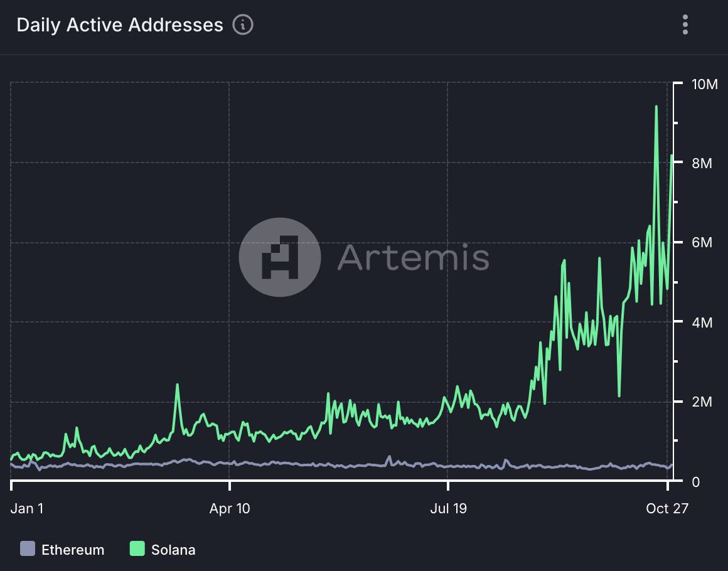Toggle the Solana series in the legend
The width and height of the screenshot is (728, 571).
(163, 549)
